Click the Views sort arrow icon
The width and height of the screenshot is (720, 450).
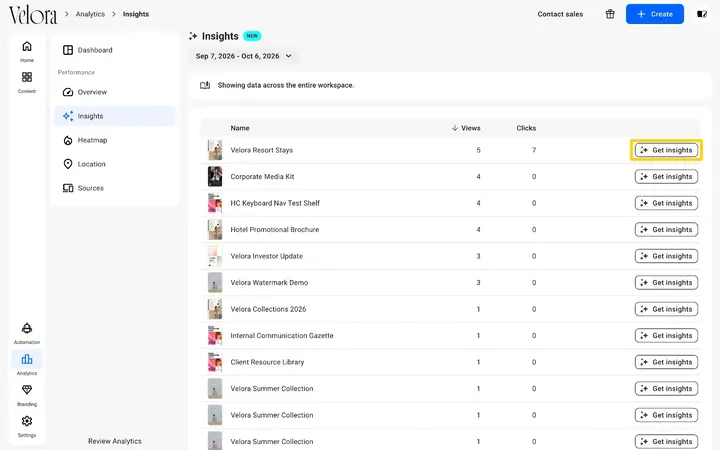click(x=455, y=128)
